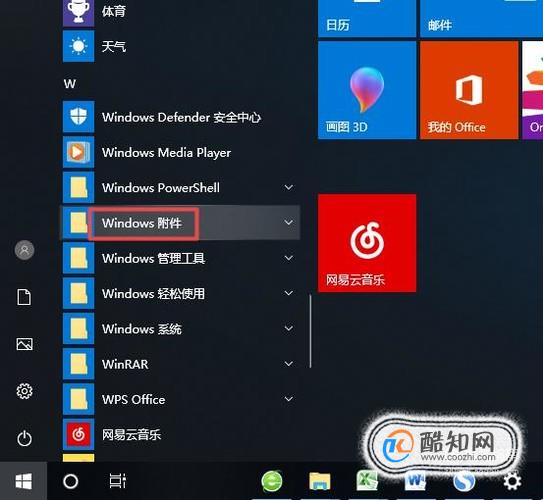The height and width of the screenshot is (500, 543).
Task: Open Cortana search circle on taskbar
Action: click(71, 481)
